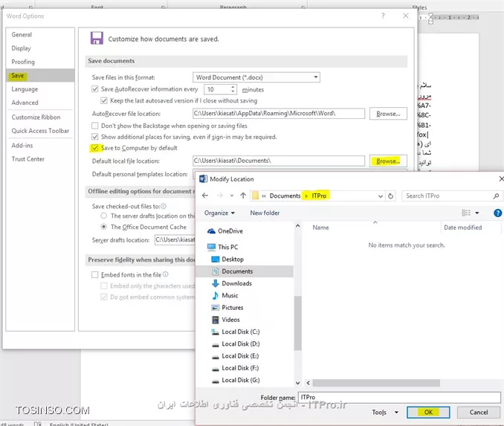Viewport: 504px width, 426px height.
Task: Confirm with OK in Modify Location
Action: click(x=428, y=412)
